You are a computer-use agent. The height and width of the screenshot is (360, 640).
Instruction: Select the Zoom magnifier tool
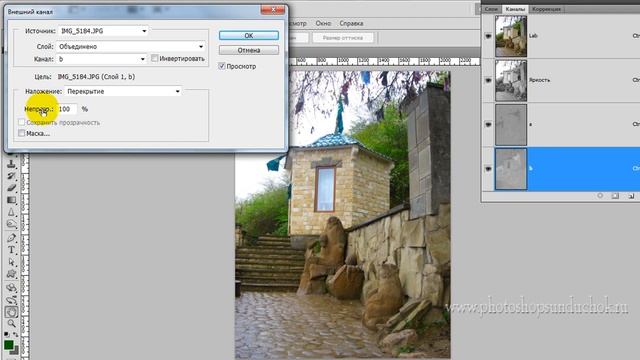pos(11,324)
